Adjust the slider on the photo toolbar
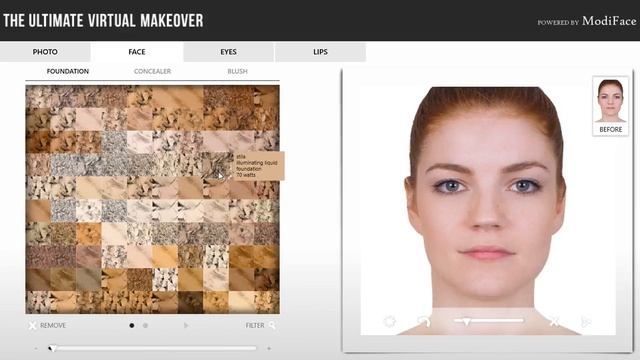This screenshot has height=360, width=640. pos(489,321)
